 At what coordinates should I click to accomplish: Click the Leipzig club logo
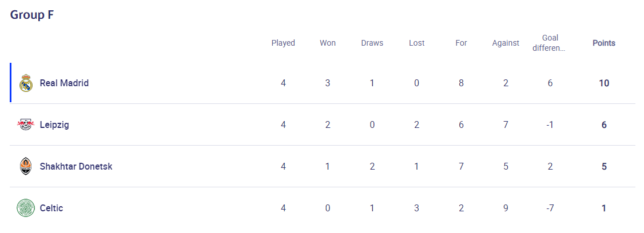coord(26,124)
